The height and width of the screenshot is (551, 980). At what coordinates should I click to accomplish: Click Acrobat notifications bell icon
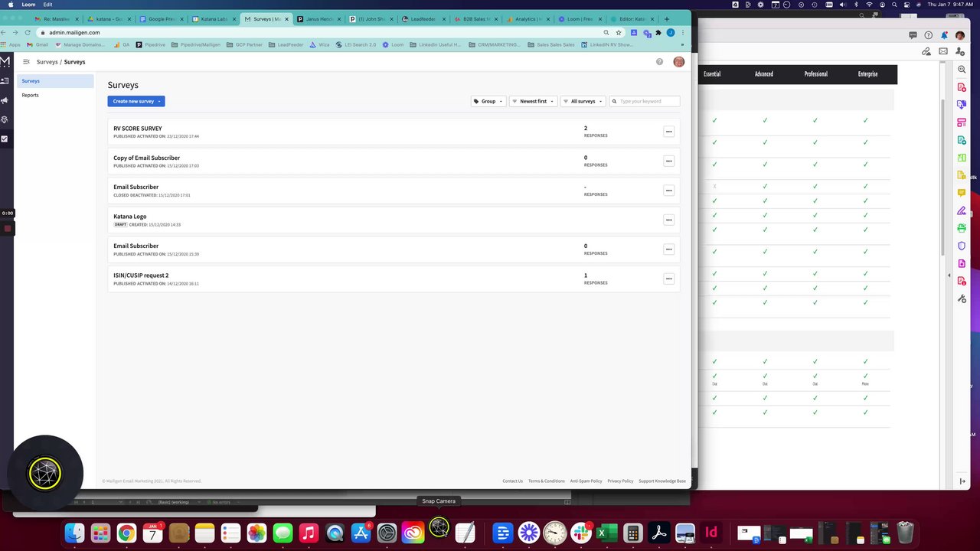click(x=943, y=35)
